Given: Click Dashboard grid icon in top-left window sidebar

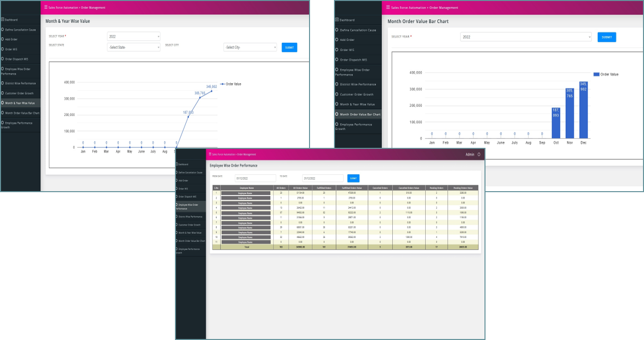Looking at the screenshot, I should tap(2, 20).
